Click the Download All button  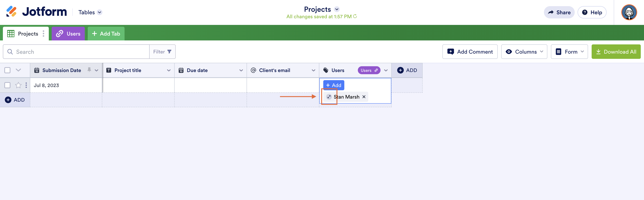coord(616,52)
